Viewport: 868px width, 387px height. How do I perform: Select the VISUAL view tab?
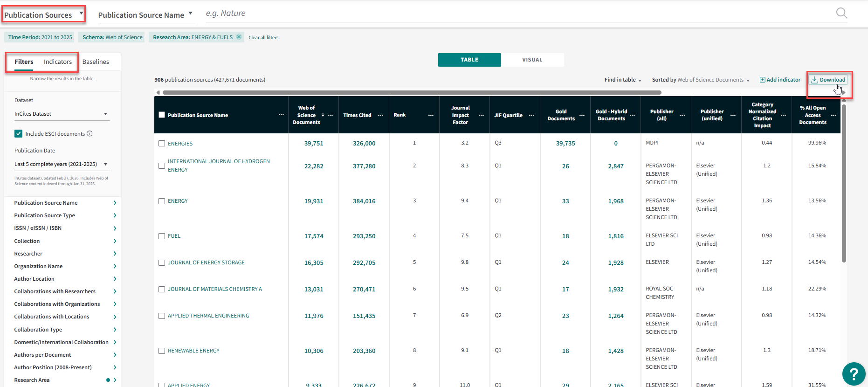coord(532,60)
